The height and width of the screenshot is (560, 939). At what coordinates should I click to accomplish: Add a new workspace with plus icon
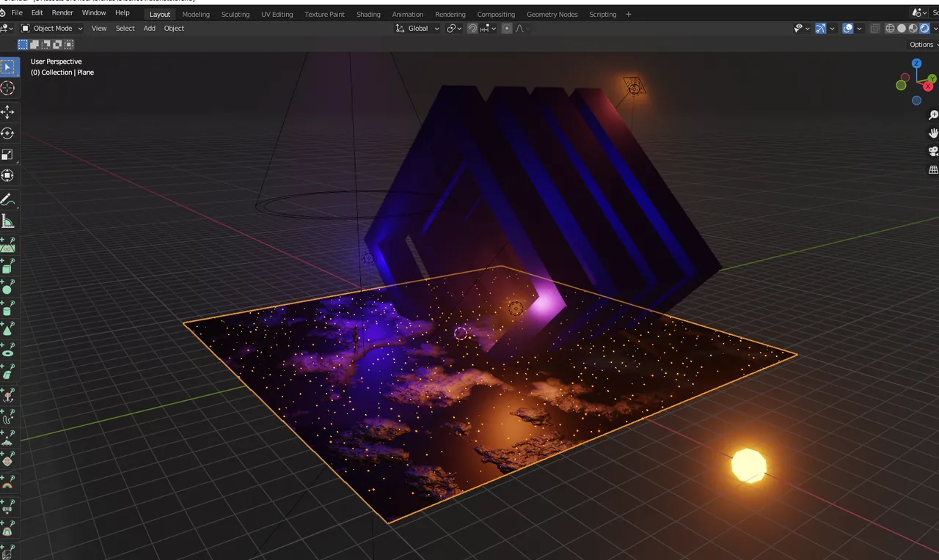coord(628,14)
